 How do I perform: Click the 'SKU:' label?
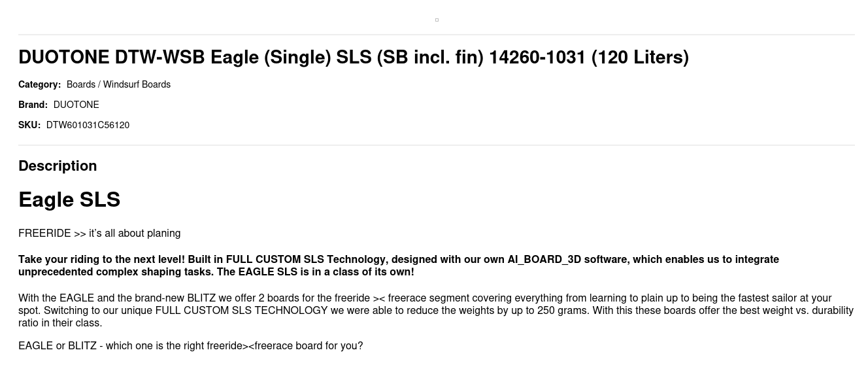pyautogui.click(x=29, y=125)
